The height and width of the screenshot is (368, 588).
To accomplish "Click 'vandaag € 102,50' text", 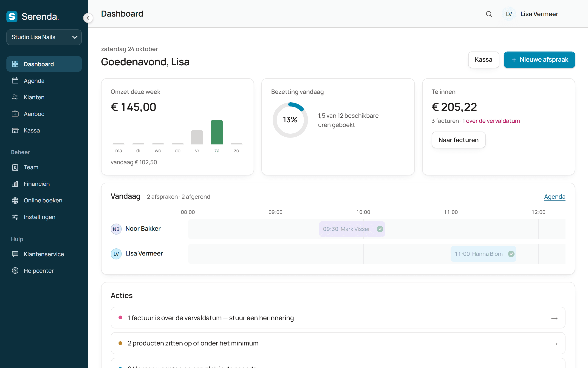I will (134, 162).
